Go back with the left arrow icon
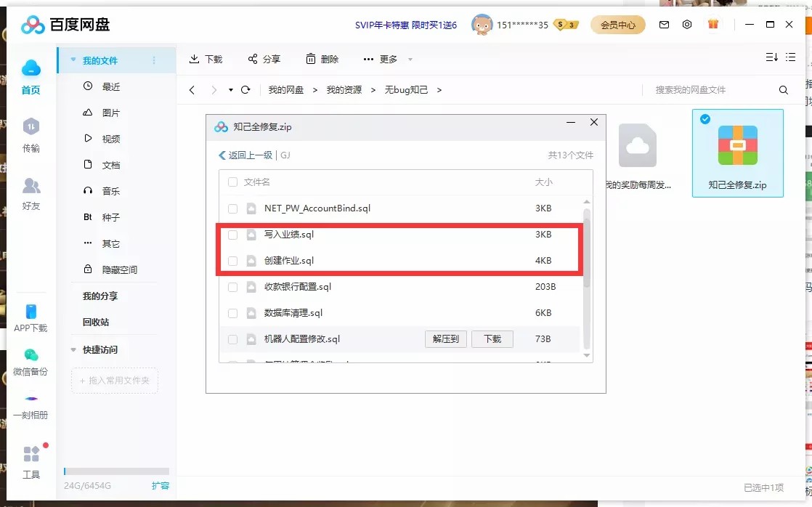 coord(192,89)
